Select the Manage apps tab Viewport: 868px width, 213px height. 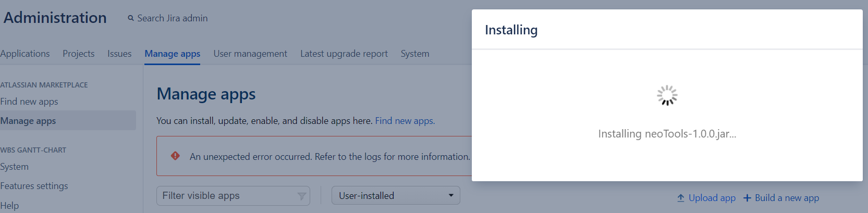click(x=173, y=54)
